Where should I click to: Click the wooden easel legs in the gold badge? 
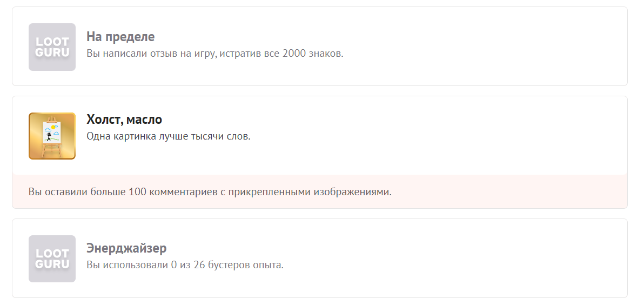[52, 150]
